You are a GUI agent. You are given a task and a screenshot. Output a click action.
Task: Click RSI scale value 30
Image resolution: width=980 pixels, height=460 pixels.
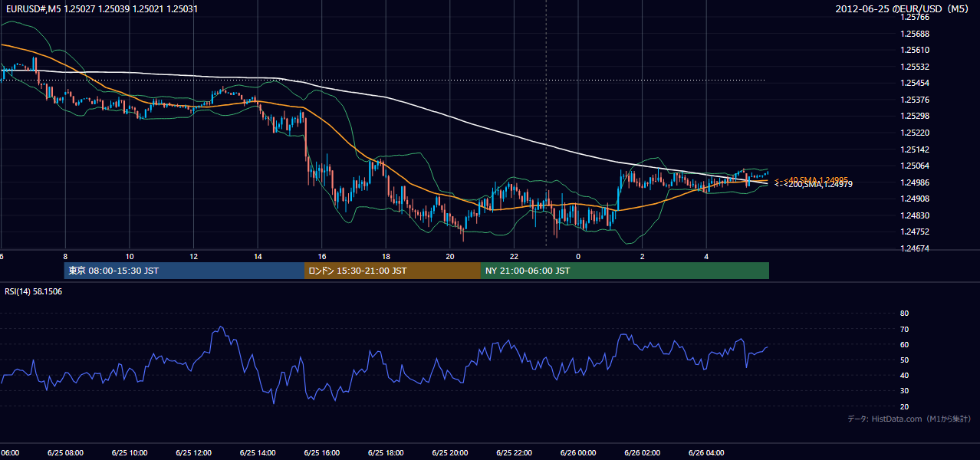click(x=904, y=391)
